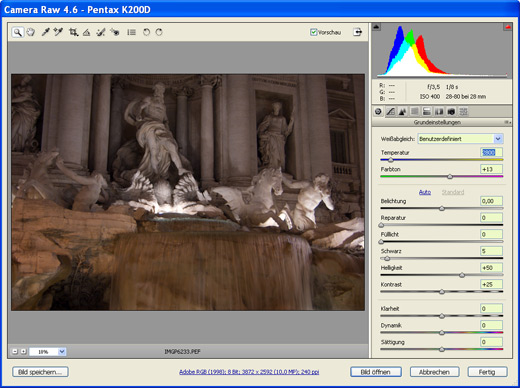
Task: Click the Bild speichern button
Action: tap(40, 372)
